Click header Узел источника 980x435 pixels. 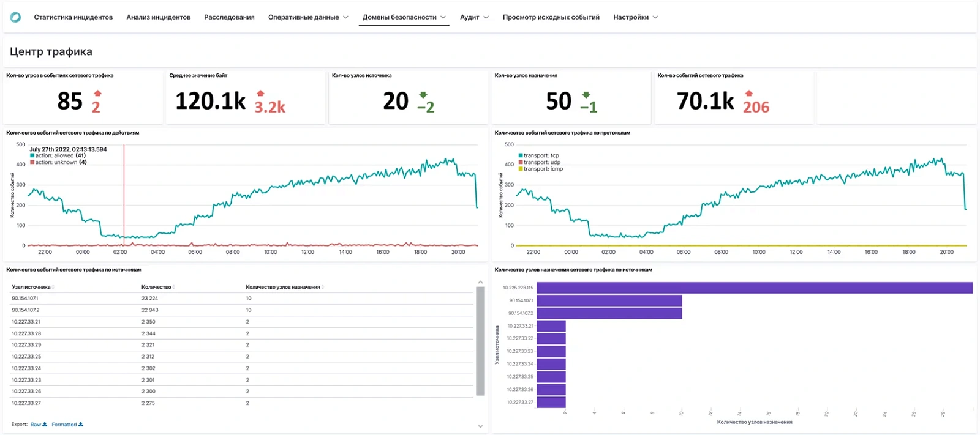click(31, 287)
